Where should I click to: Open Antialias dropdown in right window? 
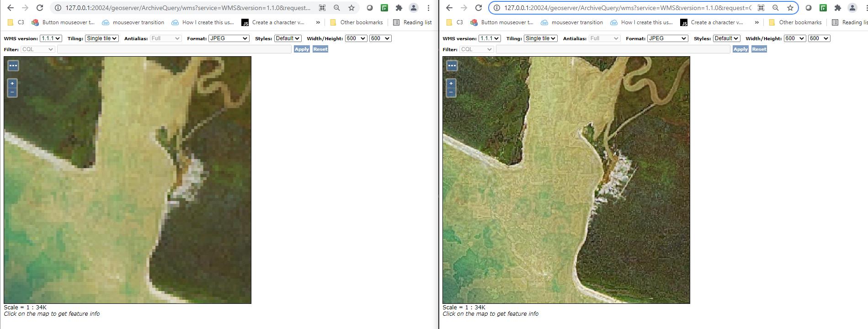pyautogui.click(x=604, y=38)
